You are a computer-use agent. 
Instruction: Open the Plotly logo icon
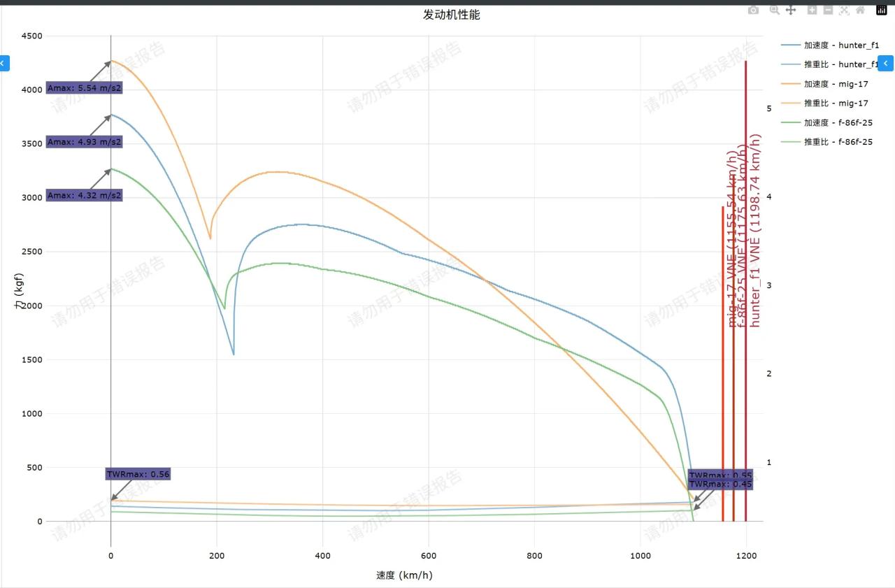coord(881,10)
